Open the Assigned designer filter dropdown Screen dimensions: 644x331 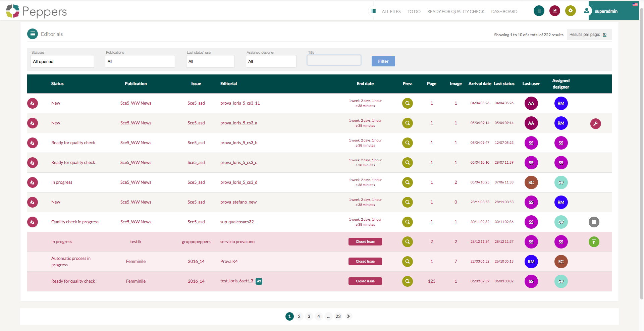271,61
